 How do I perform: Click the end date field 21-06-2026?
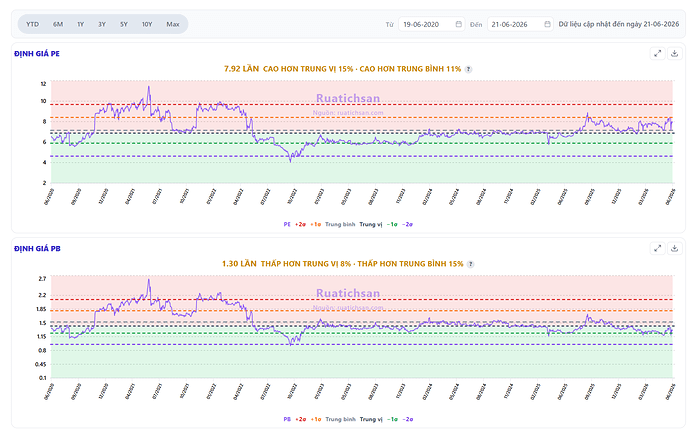pyautogui.click(x=520, y=24)
